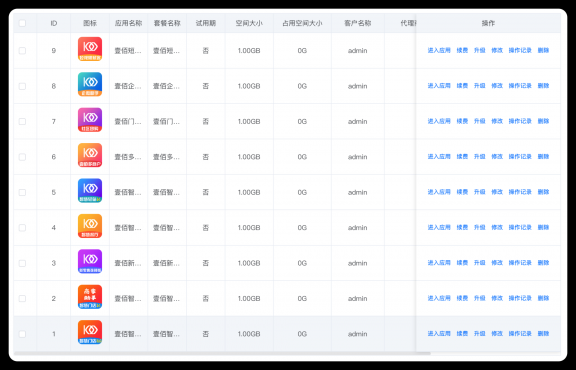Click 删除 in row ID 8

(x=543, y=86)
